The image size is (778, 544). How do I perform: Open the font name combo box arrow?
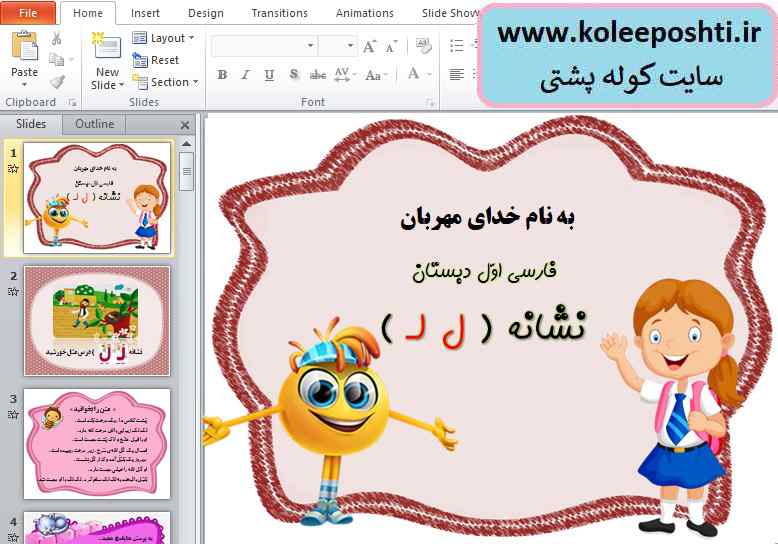point(311,46)
